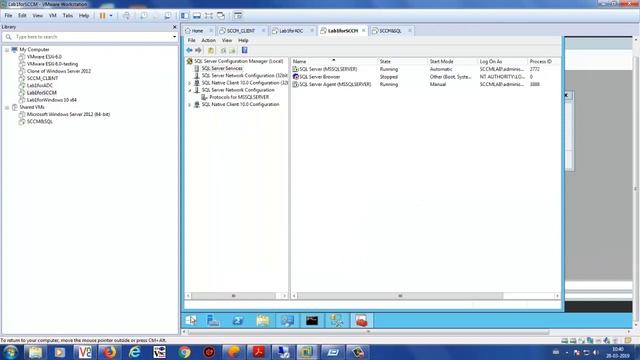
Task: Select Lab1forWindows 10 x64 in library
Action: (51, 100)
